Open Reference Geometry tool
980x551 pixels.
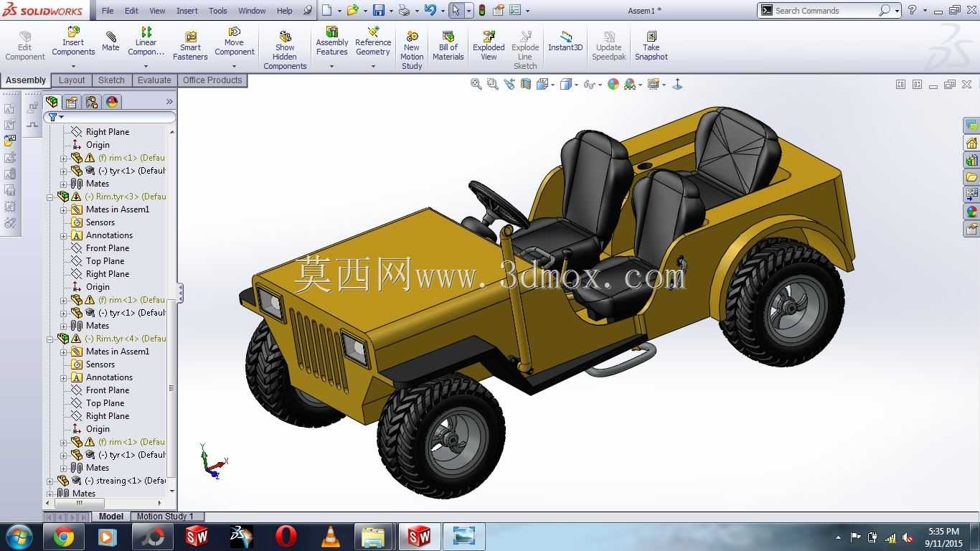[373, 42]
